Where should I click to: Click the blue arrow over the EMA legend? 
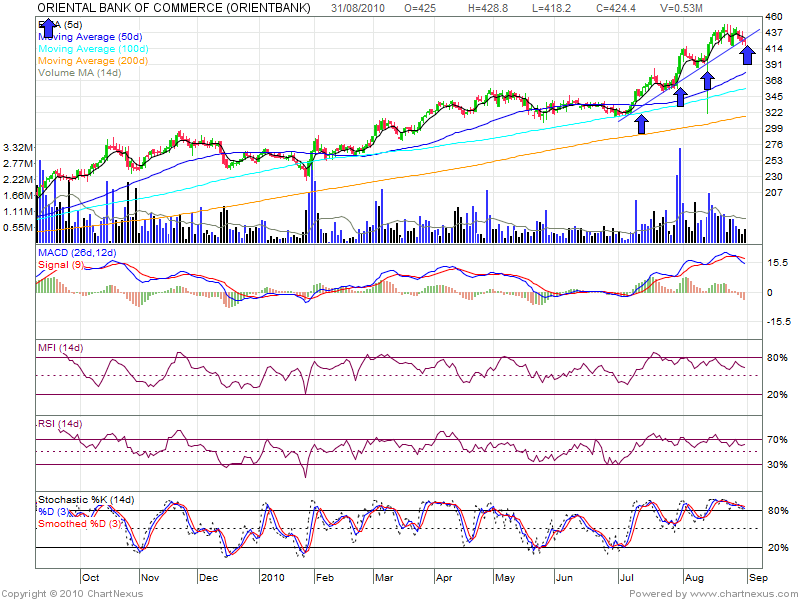pos(49,27)
